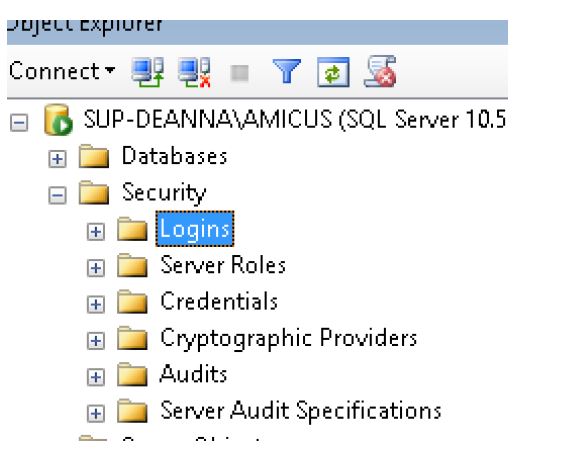Select the Credentials tree item
Viewport: 570px width, 450px height.
click(x=219, y=301)
